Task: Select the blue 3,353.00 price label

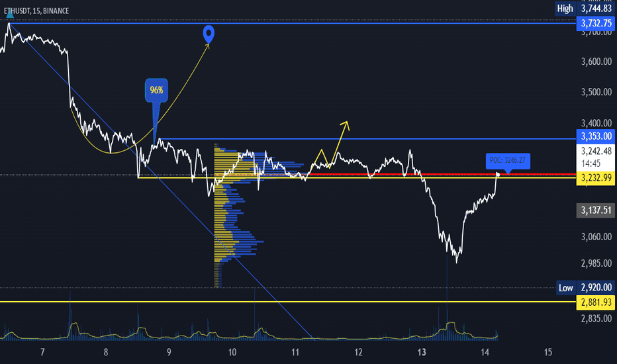Action: click(596, 136)
